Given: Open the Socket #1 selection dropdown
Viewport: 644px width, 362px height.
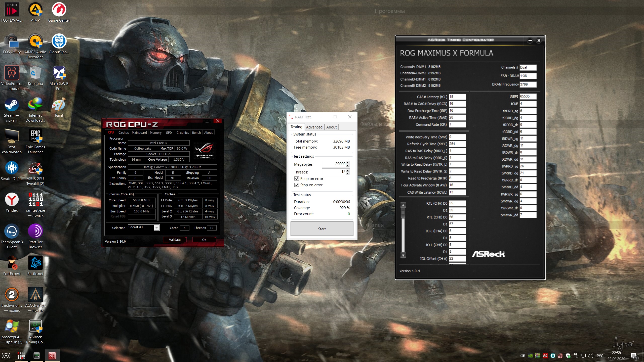Looking at the screenshot, I should tap(157, 228).
